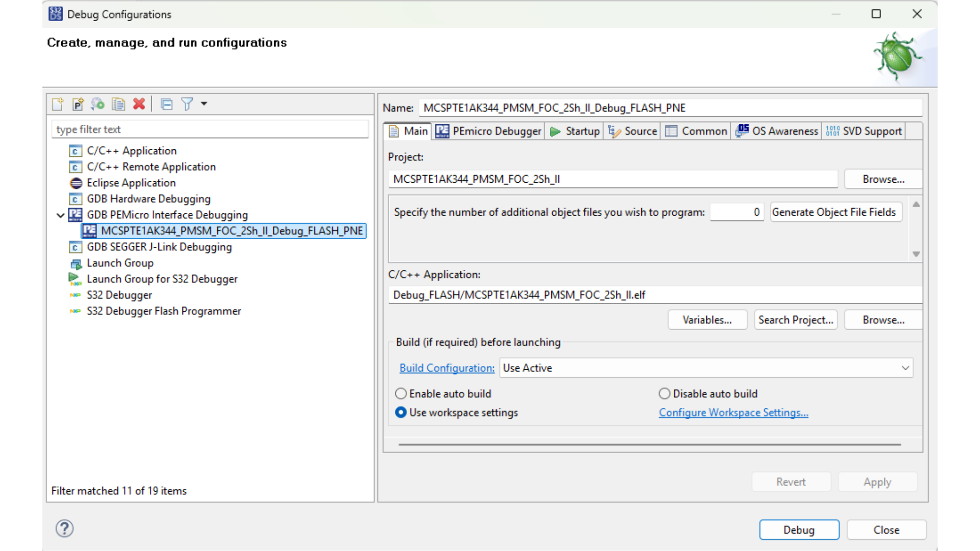This screenshot has height=551, width=980.
Task: Close the Debug Configurations dialog
Action: pyautogui.click(x=886, y=529)
